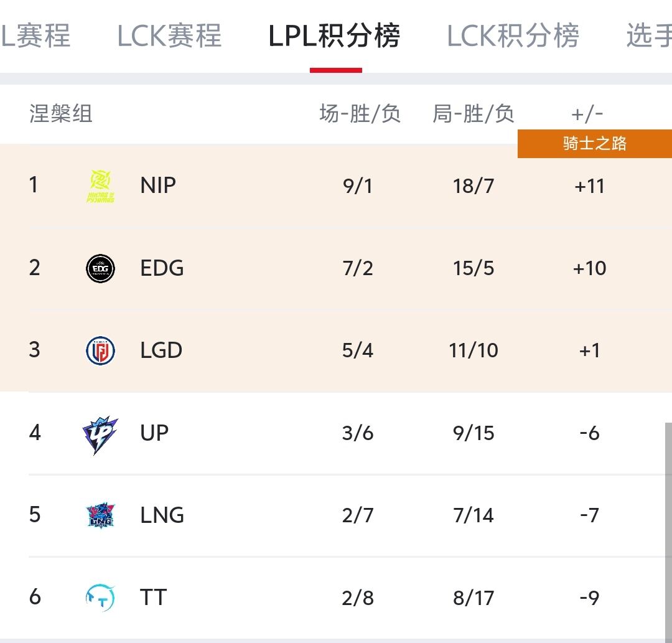This screenshot has width=672, height=643.
Task: Switch to the LCK赛程 tab
Action: [x=169, y=36]
